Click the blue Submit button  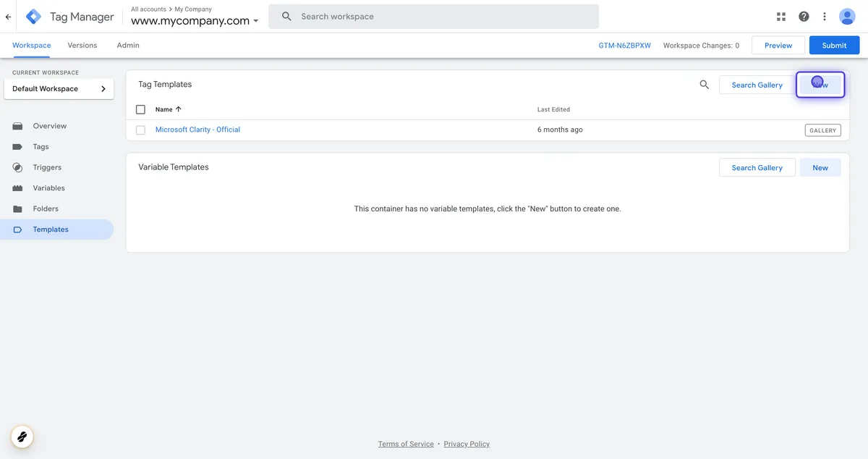[834, 45]
